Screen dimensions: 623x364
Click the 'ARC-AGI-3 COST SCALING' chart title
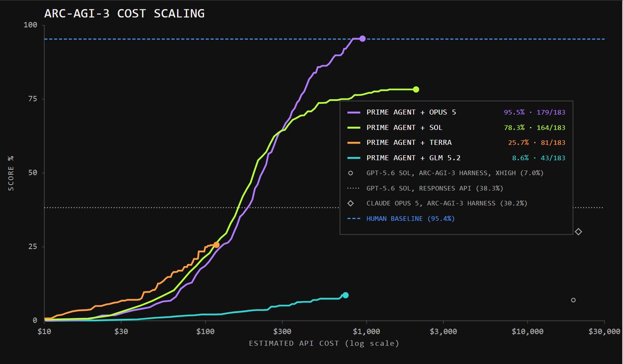125,14
